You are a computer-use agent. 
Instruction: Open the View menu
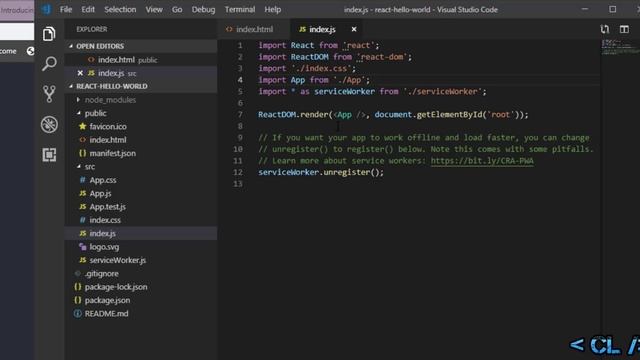(x=154, y=9)
